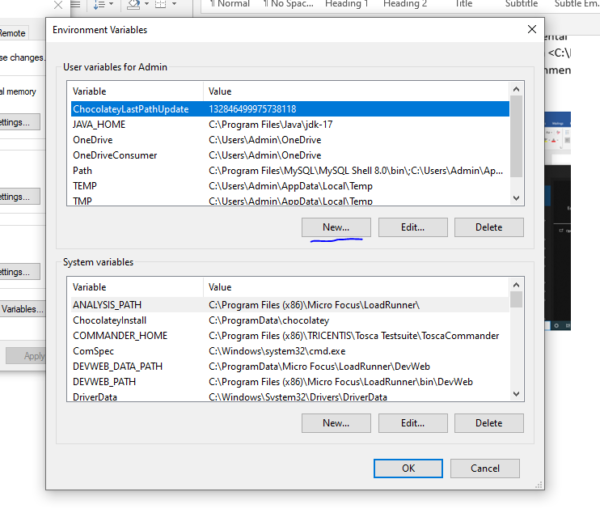Click borders icon in Word ribbon

160,4
